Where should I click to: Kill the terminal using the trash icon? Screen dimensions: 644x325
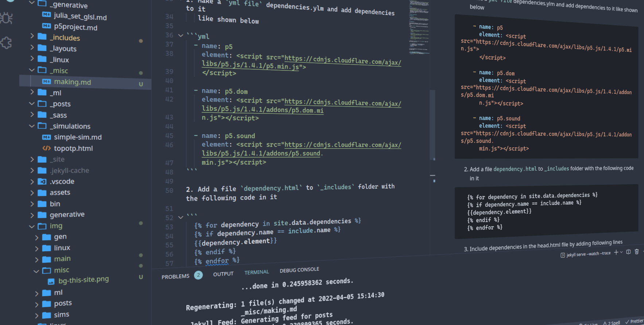point(637,251)
